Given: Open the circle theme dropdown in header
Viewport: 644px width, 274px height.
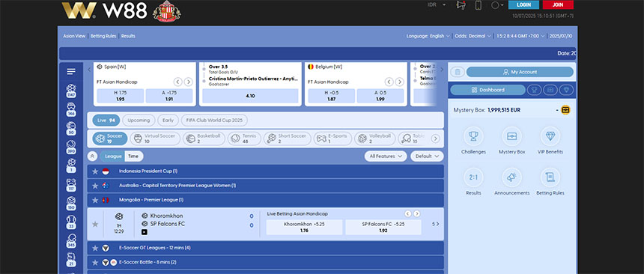Looking at the screenshot, I should tap(497, 5).
